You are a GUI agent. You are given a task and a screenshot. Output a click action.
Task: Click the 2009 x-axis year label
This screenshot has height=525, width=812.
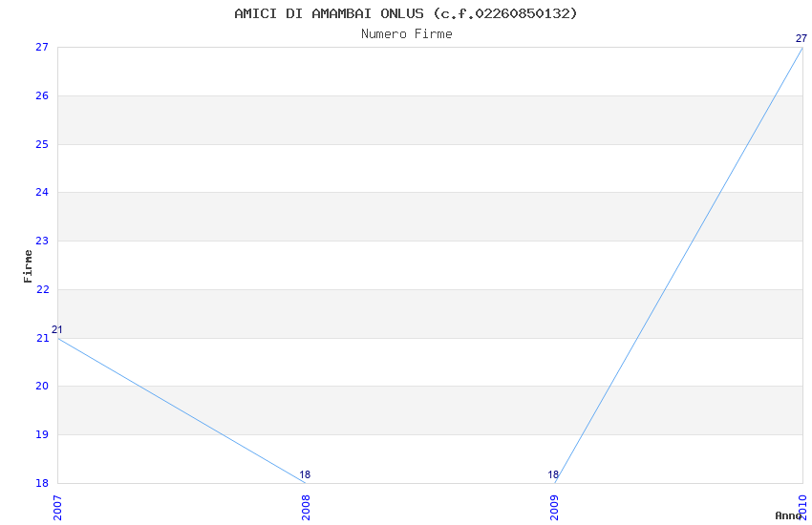click(554, 508)
